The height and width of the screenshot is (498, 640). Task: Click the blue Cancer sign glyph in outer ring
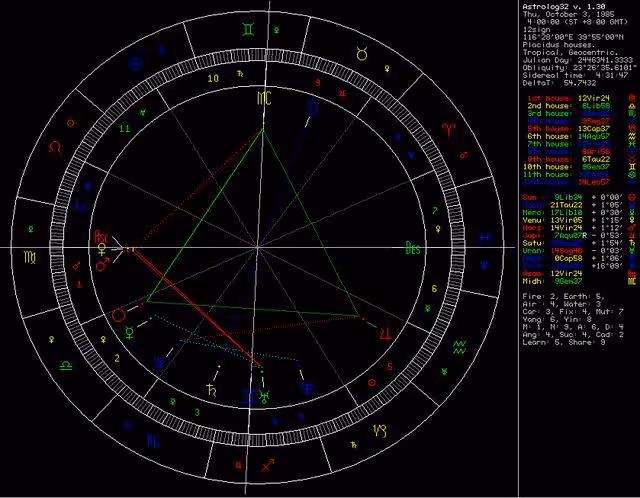136,64
